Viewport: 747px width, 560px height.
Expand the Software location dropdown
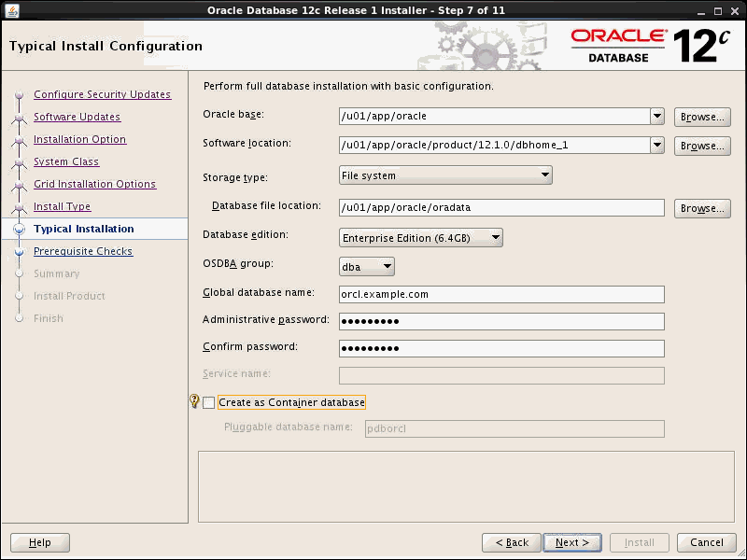pos(656,146)
